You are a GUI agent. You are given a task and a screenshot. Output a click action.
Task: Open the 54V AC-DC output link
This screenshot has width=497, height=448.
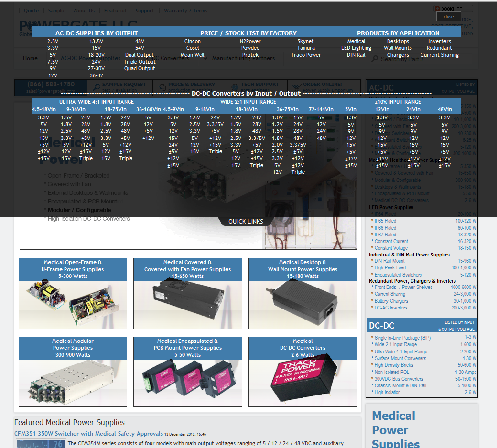tap(140, 48)
